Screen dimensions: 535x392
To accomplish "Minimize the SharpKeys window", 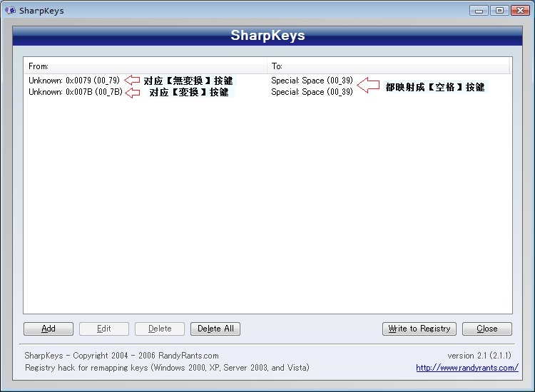I will (x=479, y=11).
